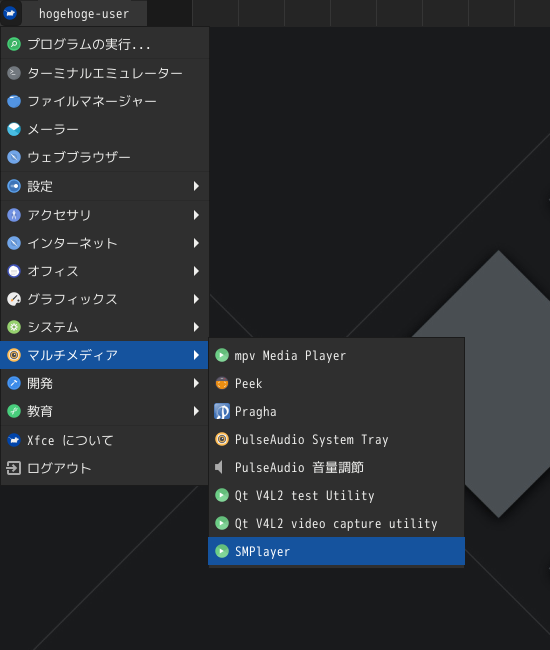The height and width of the screenshot is (650, 550).
Task: Expand the アクセサリ submenu arrow
Action: pos(196,215)
